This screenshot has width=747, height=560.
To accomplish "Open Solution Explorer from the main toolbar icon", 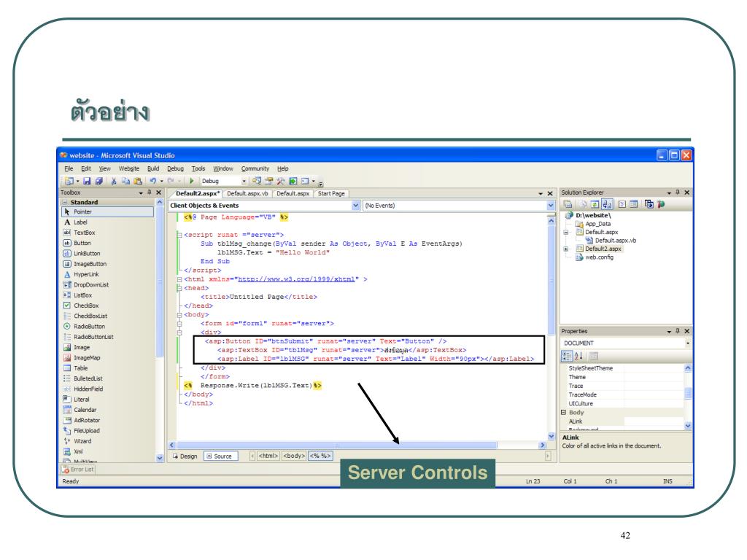I will (x=257, y=181).
